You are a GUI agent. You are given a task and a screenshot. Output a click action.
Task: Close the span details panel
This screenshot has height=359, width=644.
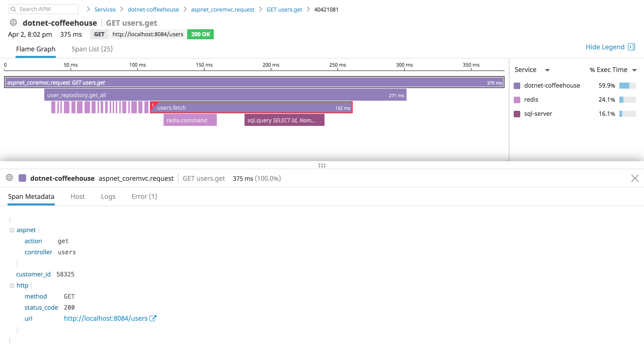tap(635, 178)
